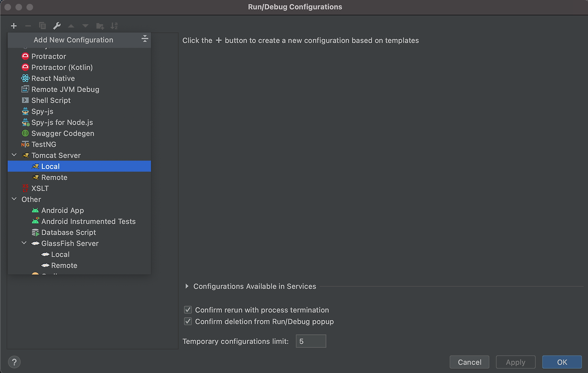Image resolution: width=588 pixels, height=373 pixels.
Task: Click the Protractor (Kotlin) icon
Action: (x=25, y=67)
